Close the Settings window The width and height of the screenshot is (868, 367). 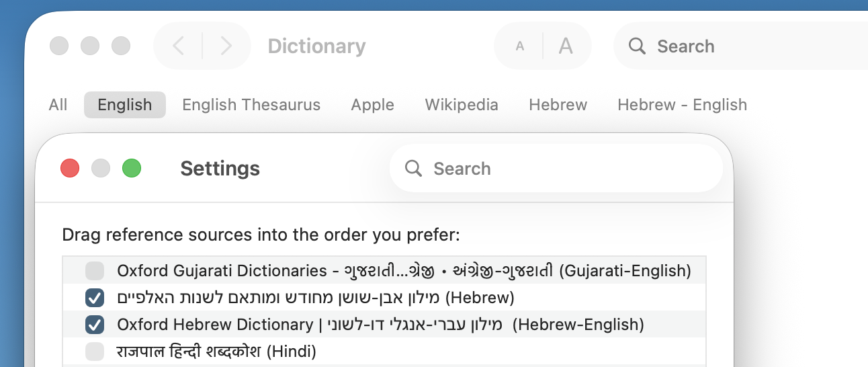[70, 168]
